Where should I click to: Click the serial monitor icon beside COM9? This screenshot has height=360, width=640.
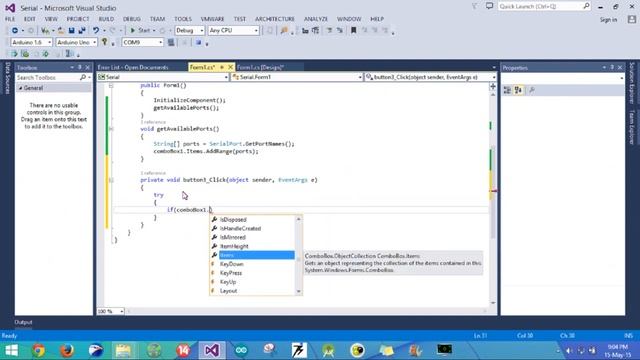pos(171,42)
